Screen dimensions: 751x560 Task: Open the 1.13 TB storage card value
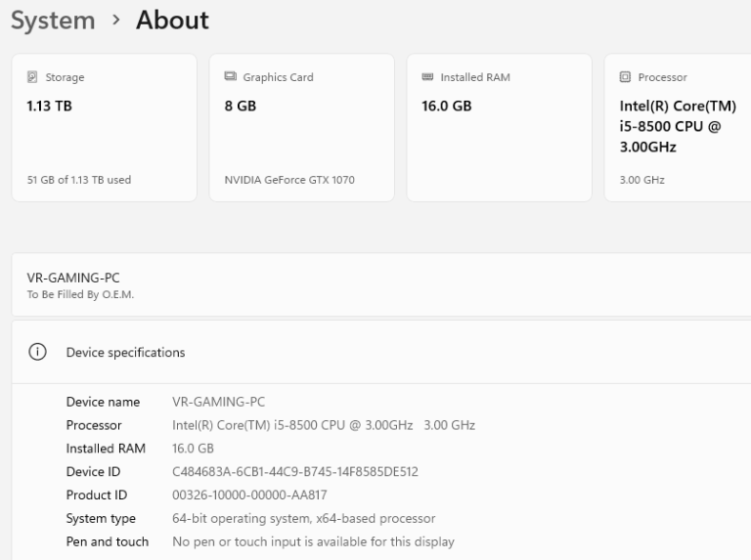pos(49,107)
